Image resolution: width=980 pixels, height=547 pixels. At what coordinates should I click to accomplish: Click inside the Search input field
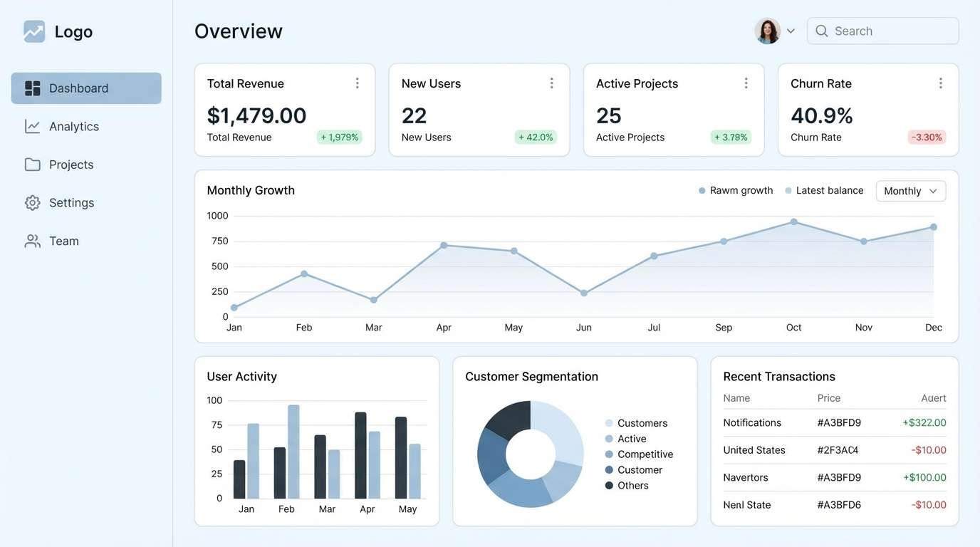click(883, 31)
